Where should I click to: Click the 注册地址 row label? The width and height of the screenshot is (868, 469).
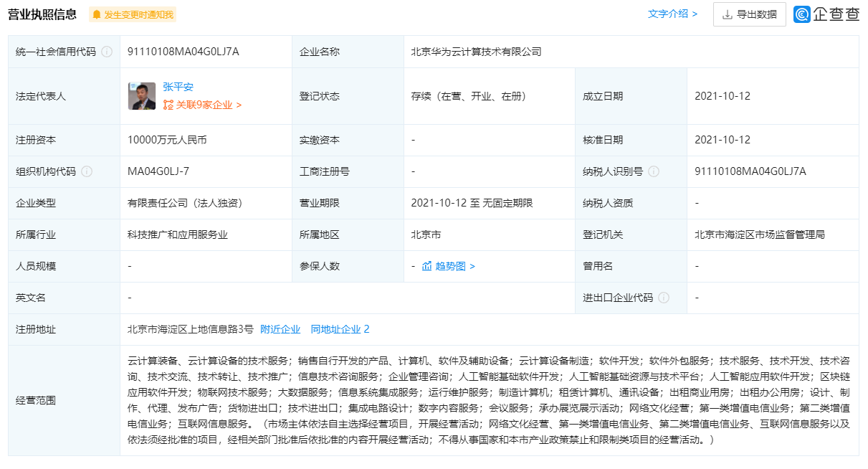click(x=36, y=329)
